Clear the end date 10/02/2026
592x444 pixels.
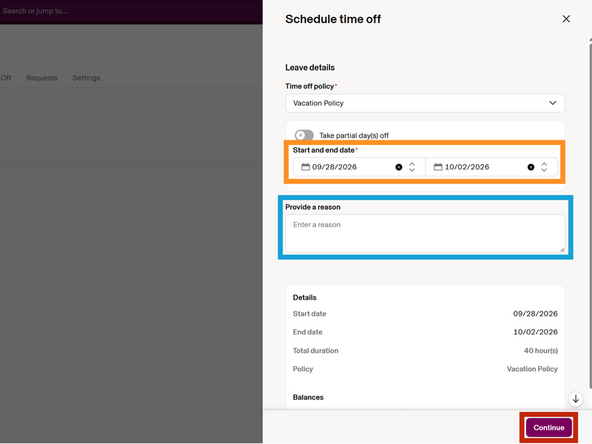pos(531,167)
